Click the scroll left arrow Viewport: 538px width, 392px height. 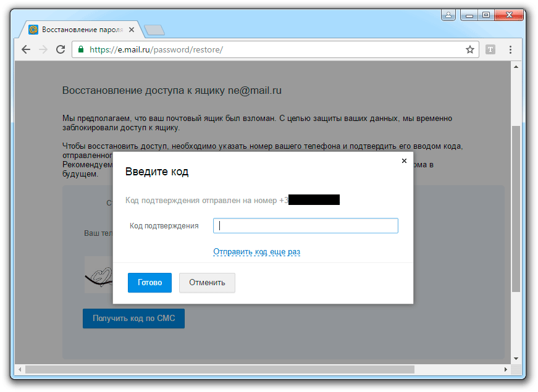coord(20,369)
